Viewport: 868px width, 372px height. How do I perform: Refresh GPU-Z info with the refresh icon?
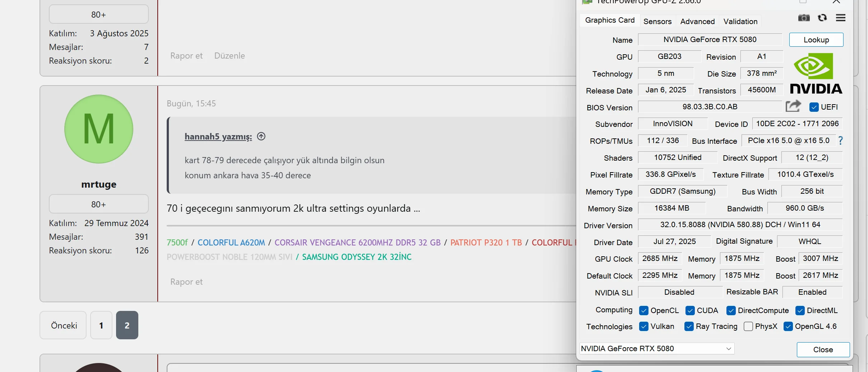[x=822, y=18]
